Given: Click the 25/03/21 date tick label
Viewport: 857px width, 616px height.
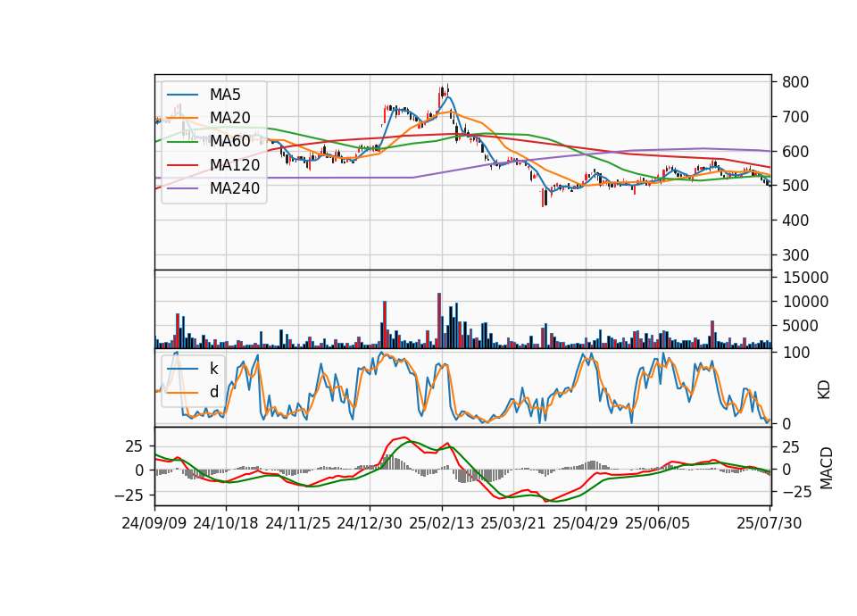Looking at the screenshot, I should (513, 523).
